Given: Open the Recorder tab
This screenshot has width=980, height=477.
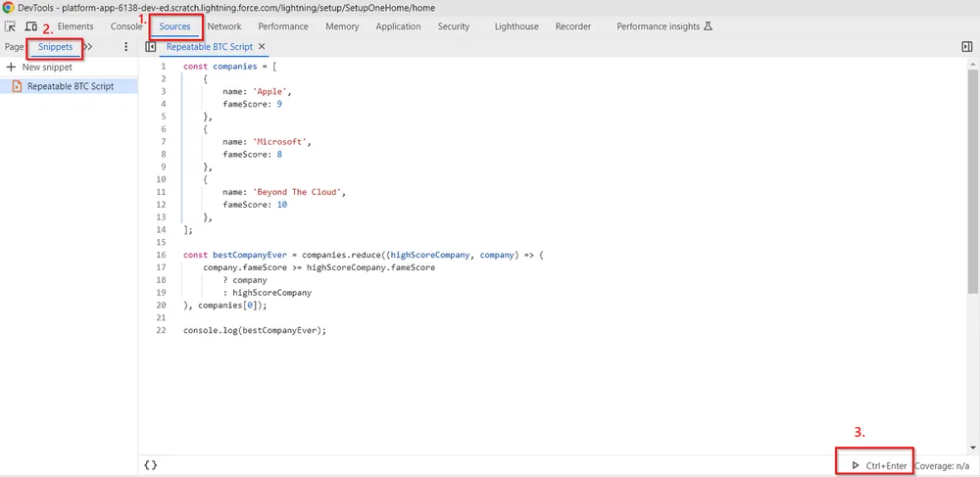Looking at the screenshot, I should tap(573, 26).
